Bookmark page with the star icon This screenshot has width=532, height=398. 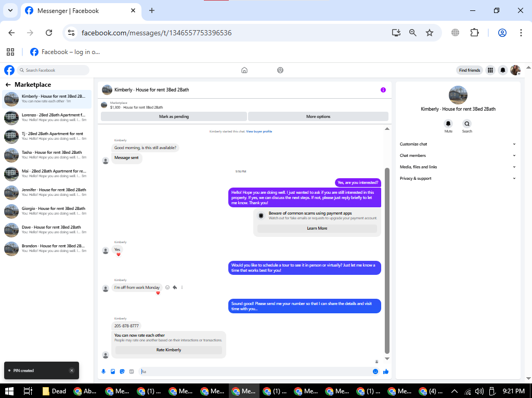430,33
